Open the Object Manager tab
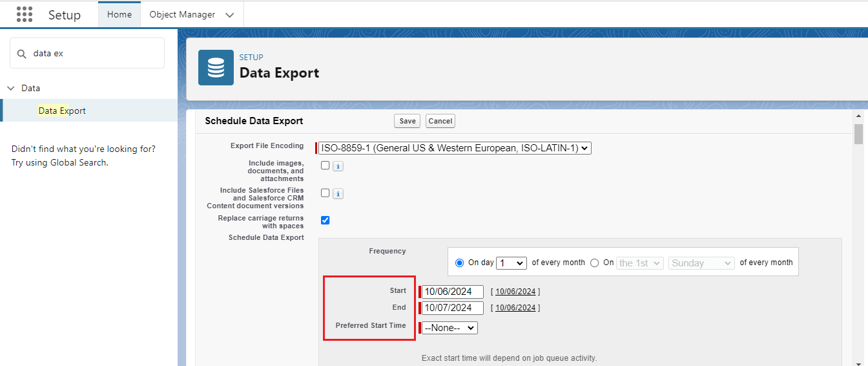Viewport: 868px width, 366px height. [182, 14]
